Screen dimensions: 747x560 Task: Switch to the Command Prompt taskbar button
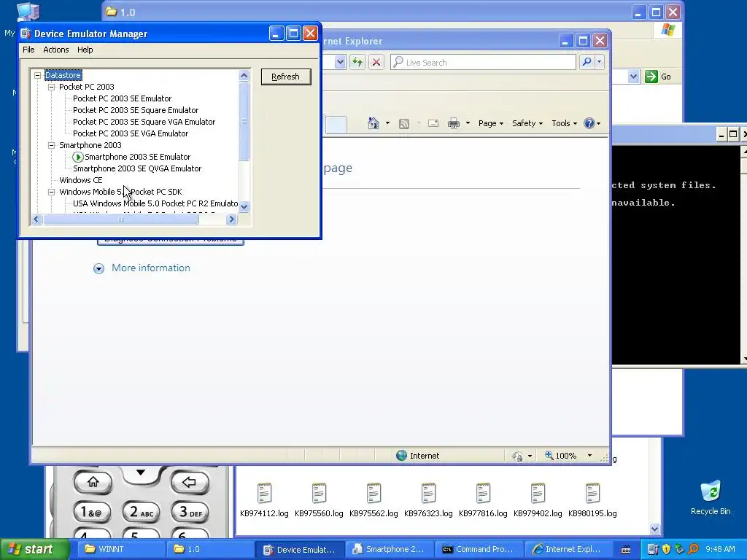(480, 550)
